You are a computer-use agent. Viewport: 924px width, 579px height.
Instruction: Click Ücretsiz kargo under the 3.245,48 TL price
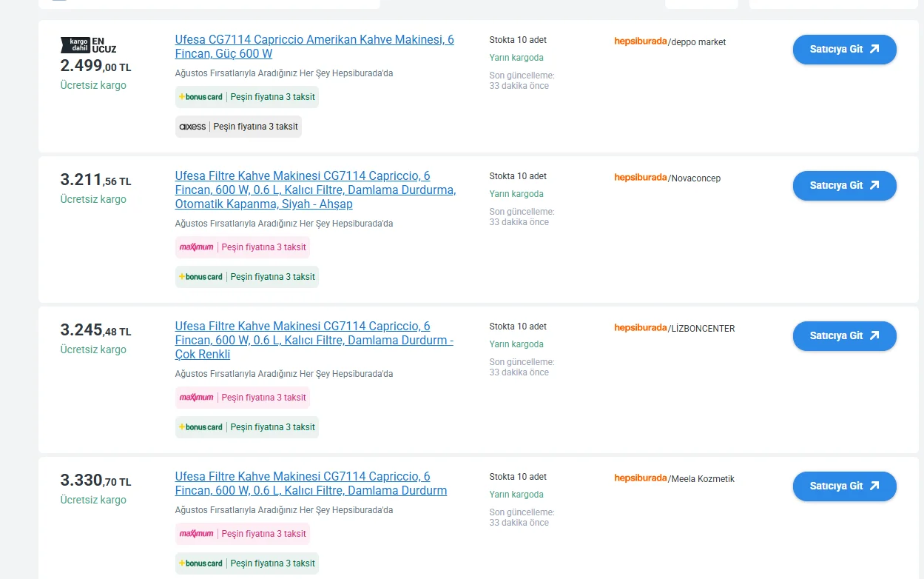pos(93,349)
